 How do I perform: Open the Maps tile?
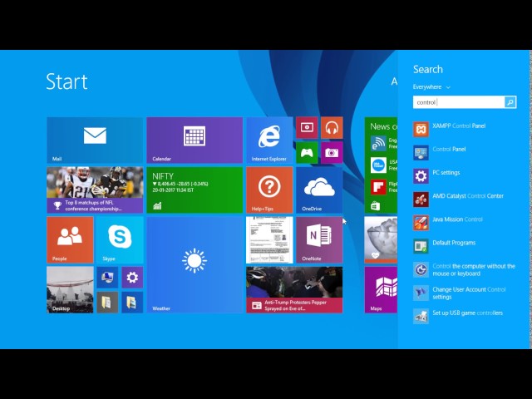click(381, 290)
